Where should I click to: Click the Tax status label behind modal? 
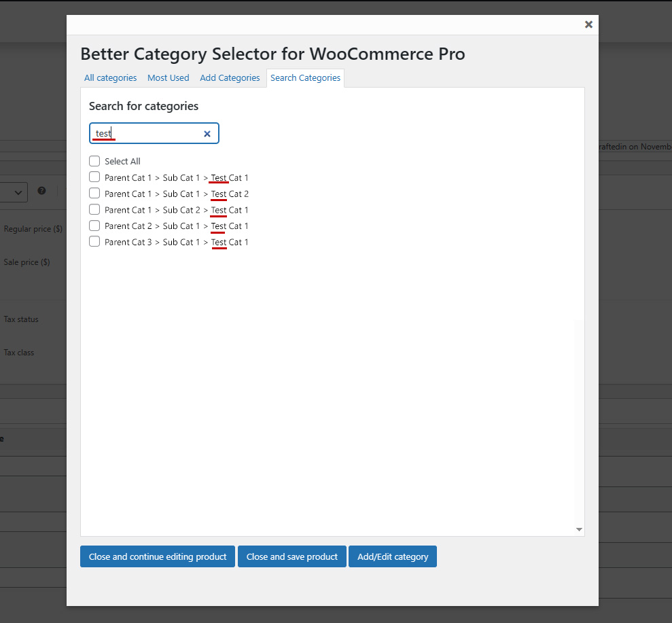pos(21,319)
